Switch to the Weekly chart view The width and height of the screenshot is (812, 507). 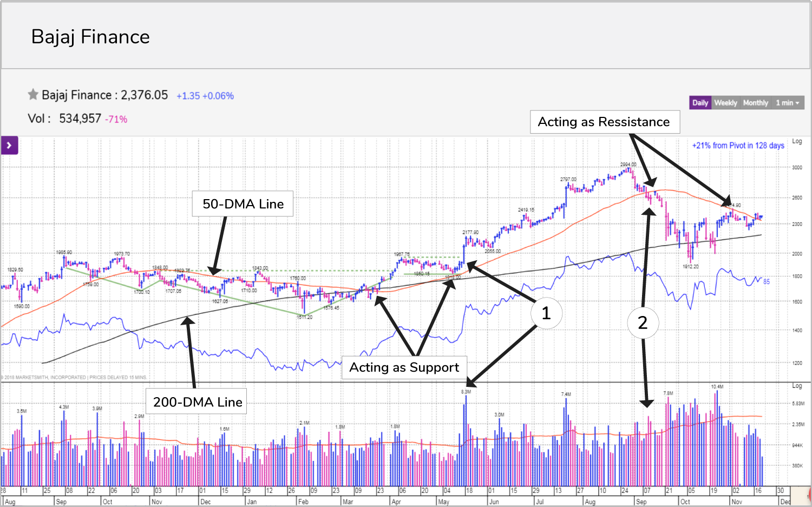pos(725,103)
